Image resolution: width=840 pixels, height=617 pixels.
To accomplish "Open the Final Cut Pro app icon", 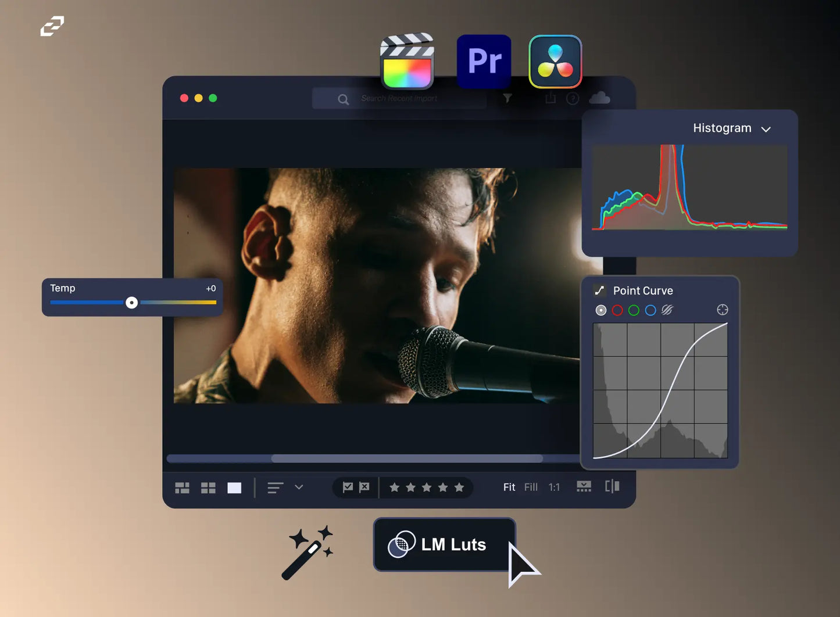I will (407, 62).
